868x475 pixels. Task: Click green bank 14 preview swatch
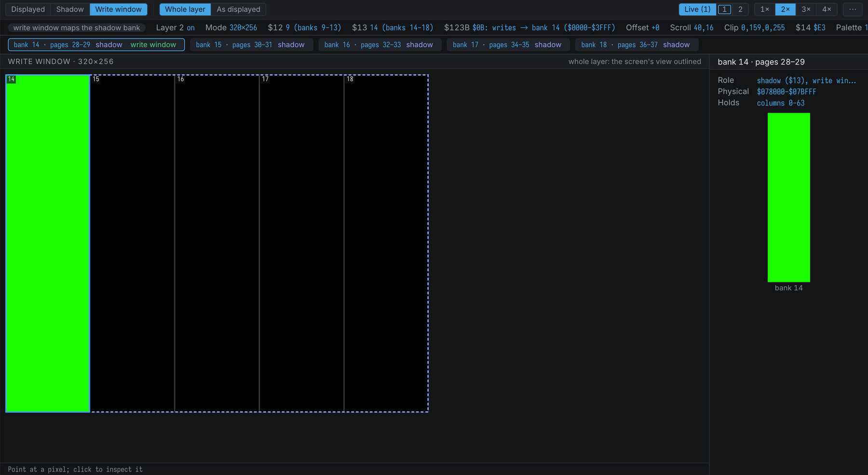(x=788, y=197)
